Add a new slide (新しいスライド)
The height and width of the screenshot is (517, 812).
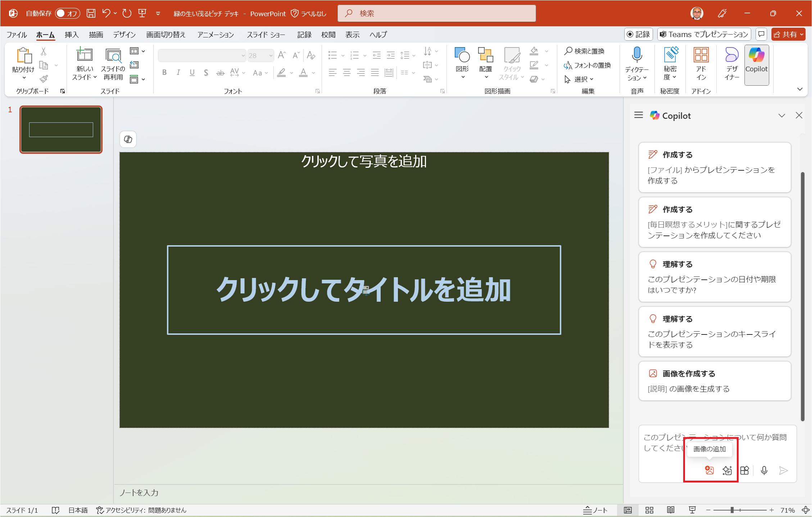click(85, 64)
